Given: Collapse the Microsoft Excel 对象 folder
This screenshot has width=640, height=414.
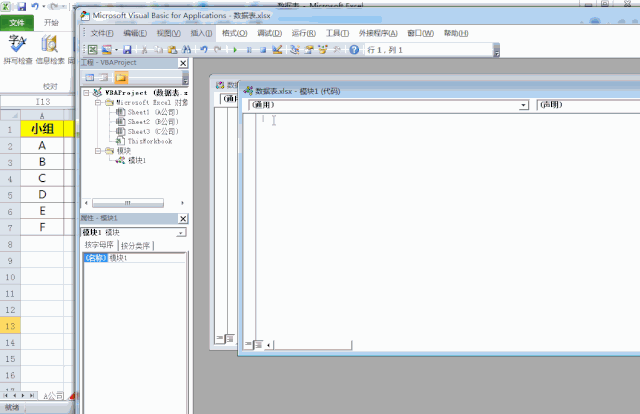Looking at the screenshot, I should (98, 102).
